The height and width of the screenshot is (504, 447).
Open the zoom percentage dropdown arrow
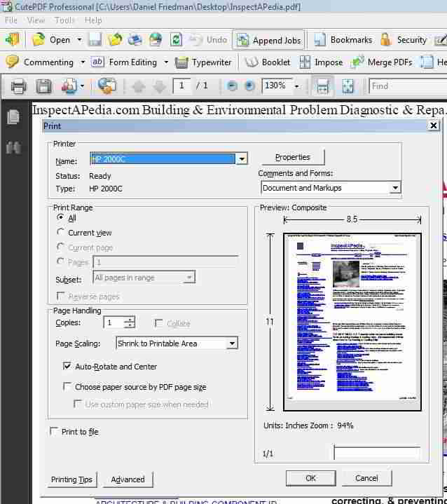(x=296, y=86)
